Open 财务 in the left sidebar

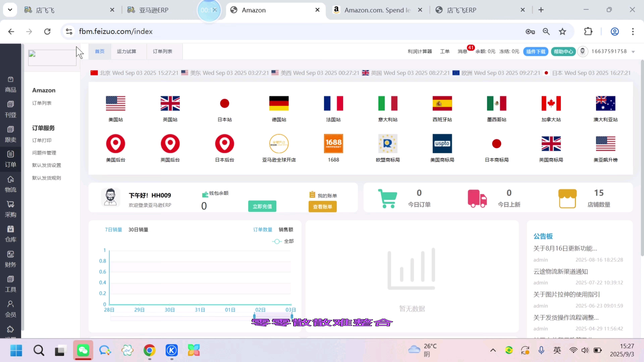(11, 259)
